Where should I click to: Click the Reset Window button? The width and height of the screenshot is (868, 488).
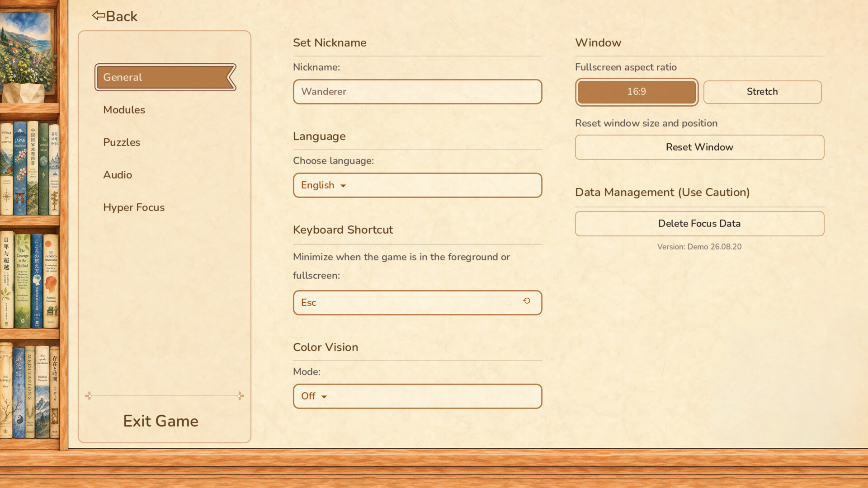[x=699, y=147]
